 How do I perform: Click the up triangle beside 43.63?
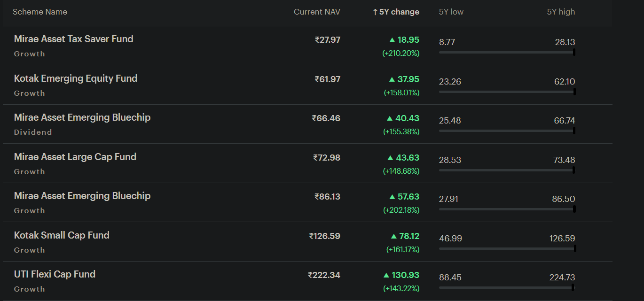(x=390, y=158)
